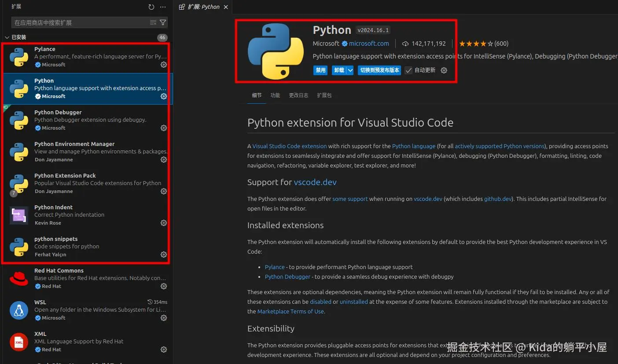Expand the 卸载 button dropdown arrow
The height and width of the screenshot is (364, 618).
[x=350, y=70]
